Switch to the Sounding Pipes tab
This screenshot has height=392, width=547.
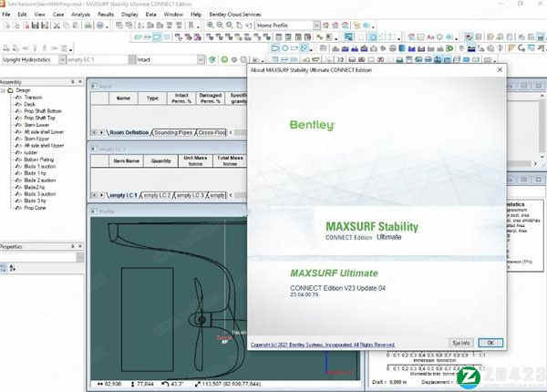click(x=173, y=132)
